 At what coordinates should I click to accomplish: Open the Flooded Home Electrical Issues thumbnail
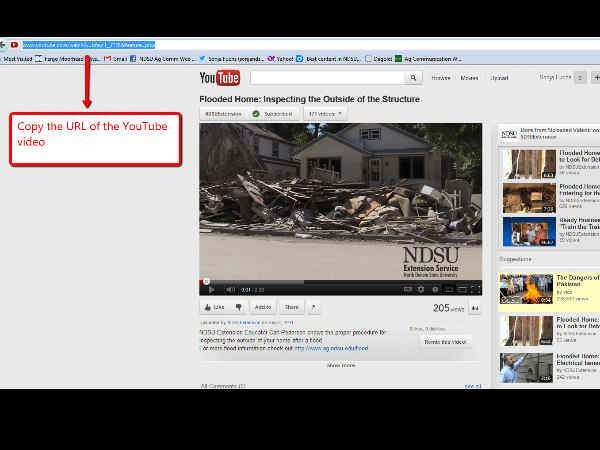coord(526,368)
